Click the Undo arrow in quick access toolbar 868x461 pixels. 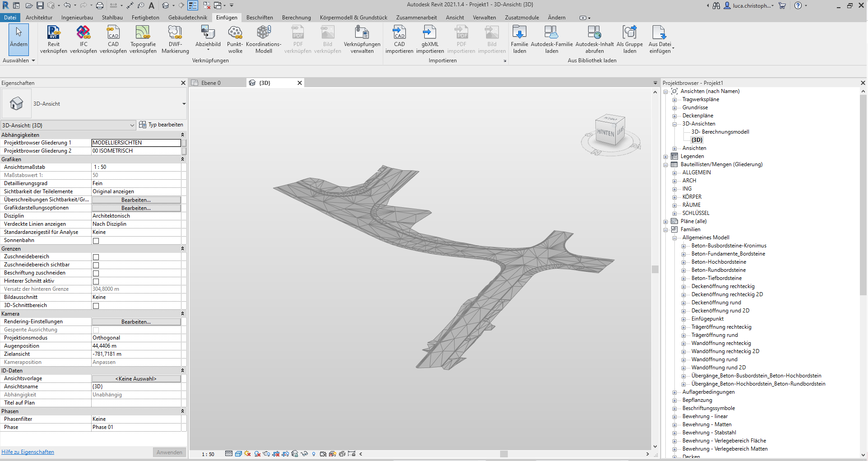pos(67,5)
